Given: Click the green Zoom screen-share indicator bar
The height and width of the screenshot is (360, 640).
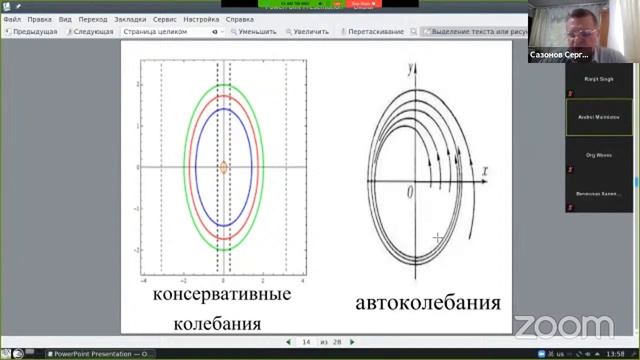Looking at the screenshot, I should coord(302,4).
